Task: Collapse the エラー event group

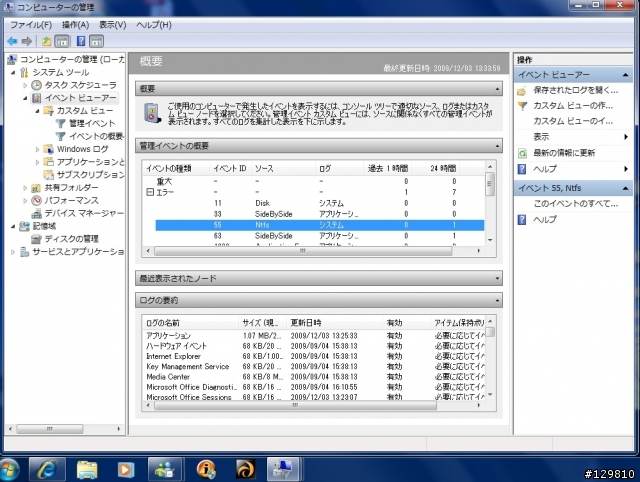Action: coord(150,192)
